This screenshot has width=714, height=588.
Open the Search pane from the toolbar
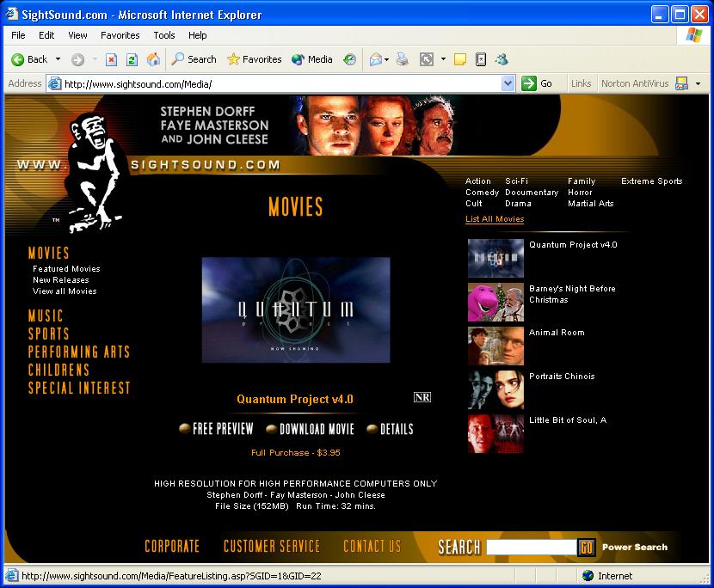click(x=194, y=59)
